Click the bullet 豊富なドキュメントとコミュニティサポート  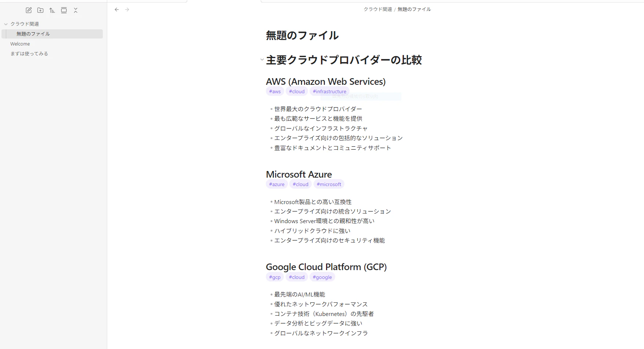coord(333,148)
